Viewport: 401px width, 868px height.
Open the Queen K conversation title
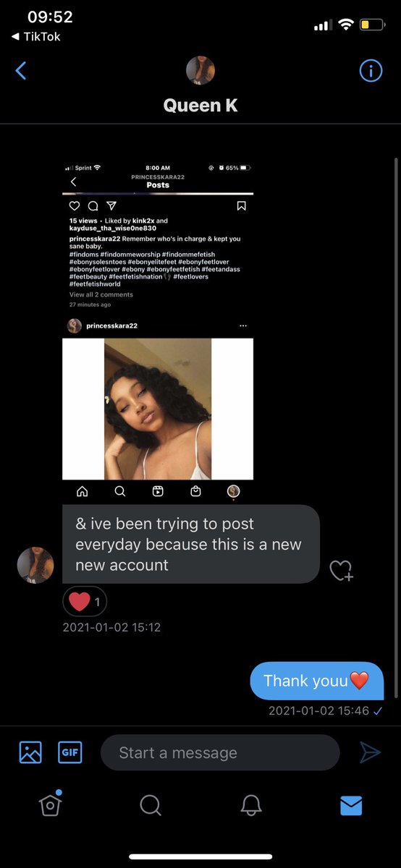click(x=200, y=106)
